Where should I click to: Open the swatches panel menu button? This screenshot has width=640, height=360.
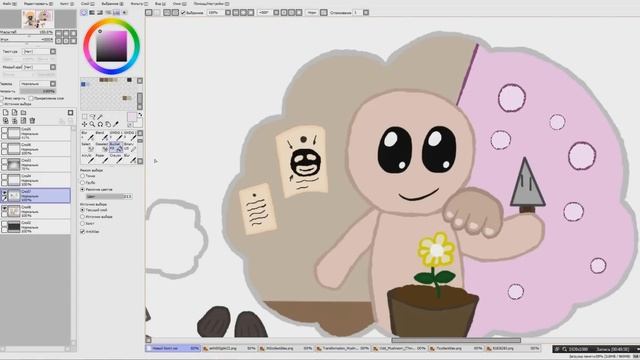pos(140,81)
